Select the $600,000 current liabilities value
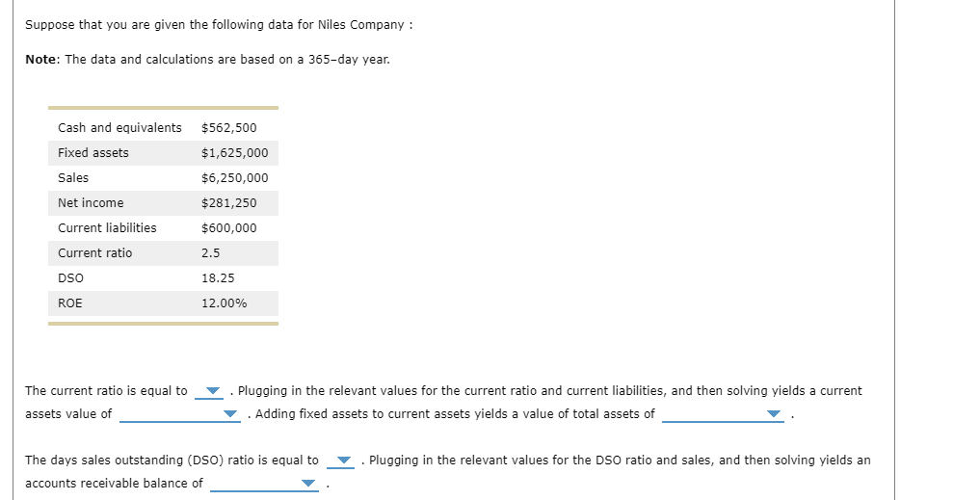 [x=229, y=228]
